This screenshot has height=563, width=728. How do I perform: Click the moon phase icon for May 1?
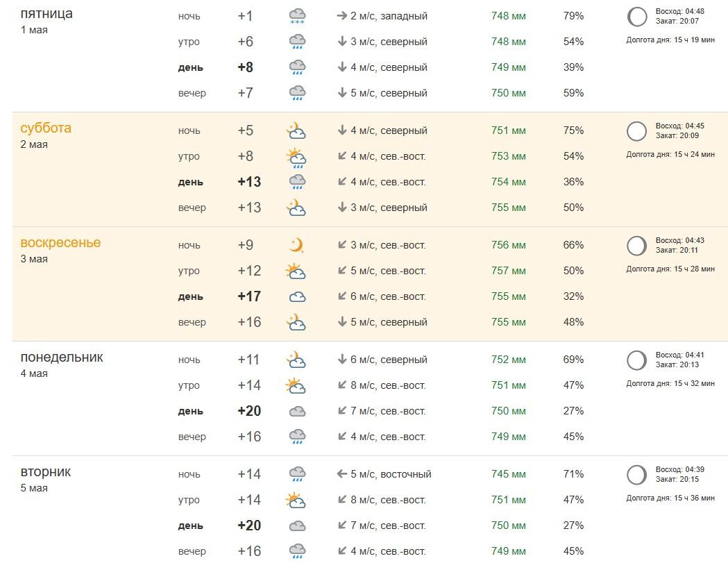point(636,17)
